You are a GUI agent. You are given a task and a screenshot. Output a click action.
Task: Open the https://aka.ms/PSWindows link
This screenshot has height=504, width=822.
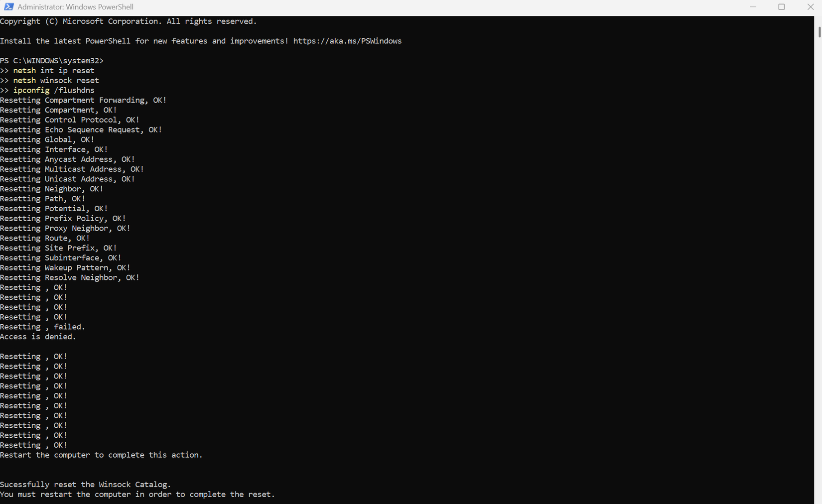click(347, 41)
